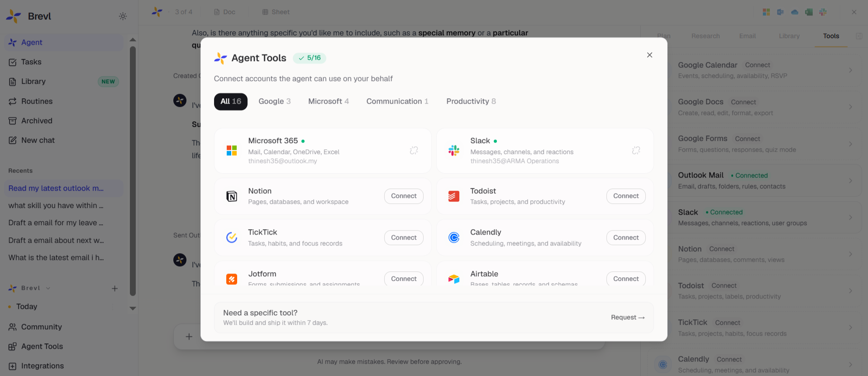Click the sidebar scrollbar down arrow
This screenshot has height=376, width=868.
pyautogui.click(x=133, y=309)
